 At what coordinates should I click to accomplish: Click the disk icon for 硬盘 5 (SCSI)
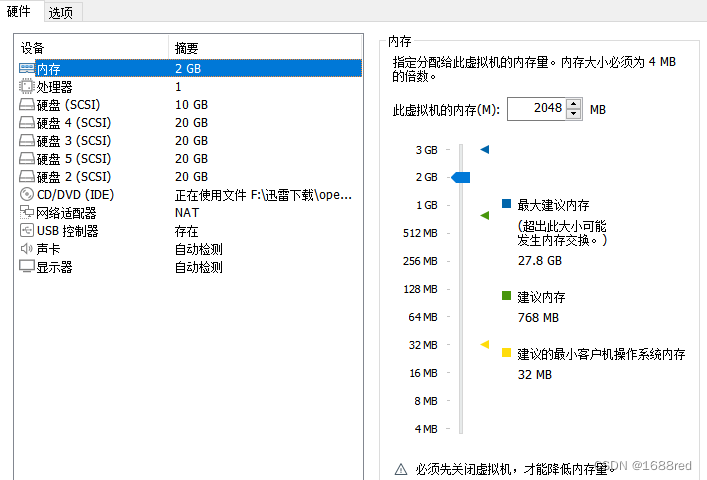point(27,159)
